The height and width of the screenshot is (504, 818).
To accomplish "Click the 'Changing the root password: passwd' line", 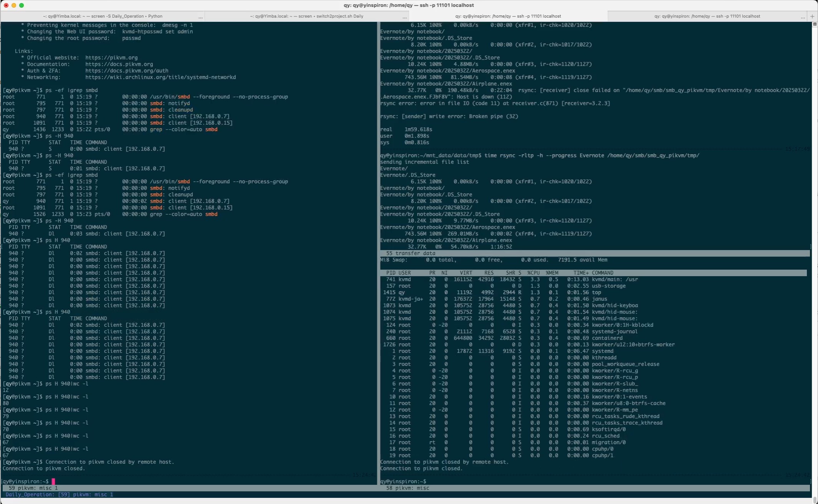I will pos(81,38).
